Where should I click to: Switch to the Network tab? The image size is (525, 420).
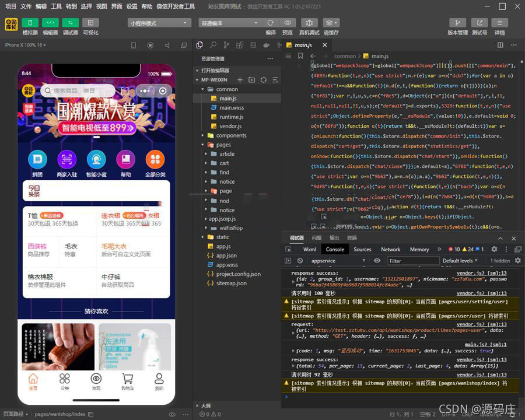(x=390, y=249)
